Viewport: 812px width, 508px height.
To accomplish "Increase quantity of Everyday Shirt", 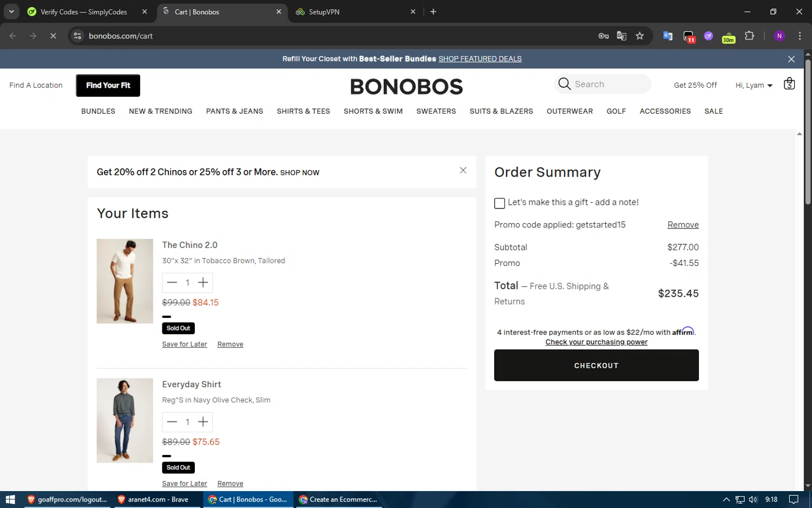I will click(203, 422).
